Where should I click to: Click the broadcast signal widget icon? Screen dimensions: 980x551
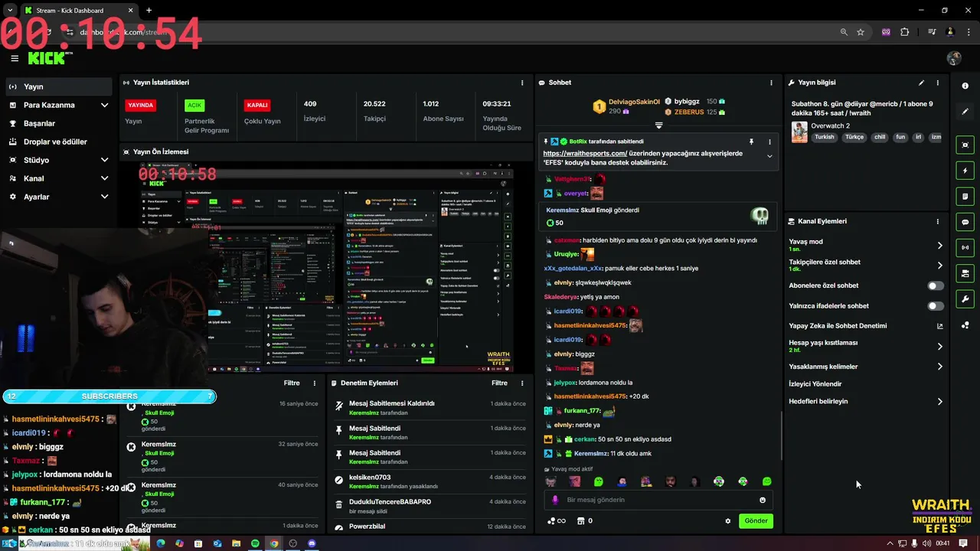tap(965, 248)
